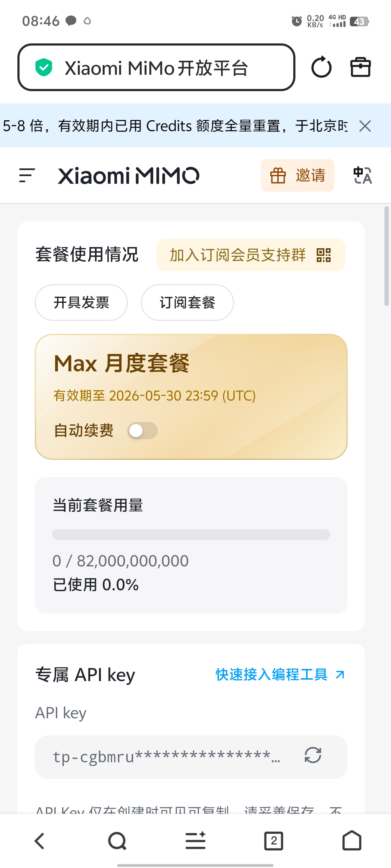391x868 pixels.
Task: Open the hamburger sidebar menu
Action: (27, 175)
